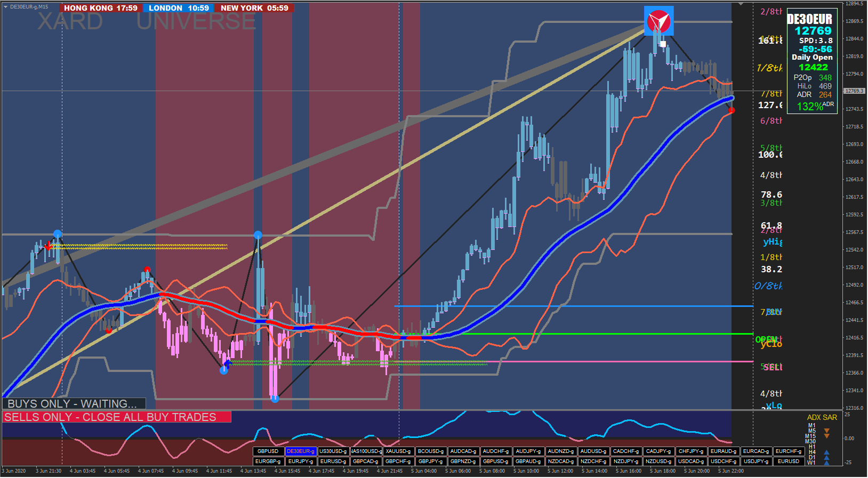The height and width of the screenshot is (478, 868).
Task: Choose the CADJPY-g symbol
Action: pos(658,451)
